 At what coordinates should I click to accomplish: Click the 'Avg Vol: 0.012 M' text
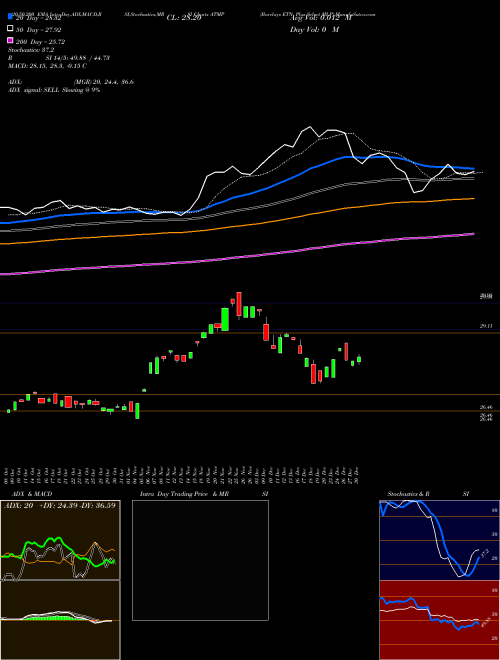321,18
